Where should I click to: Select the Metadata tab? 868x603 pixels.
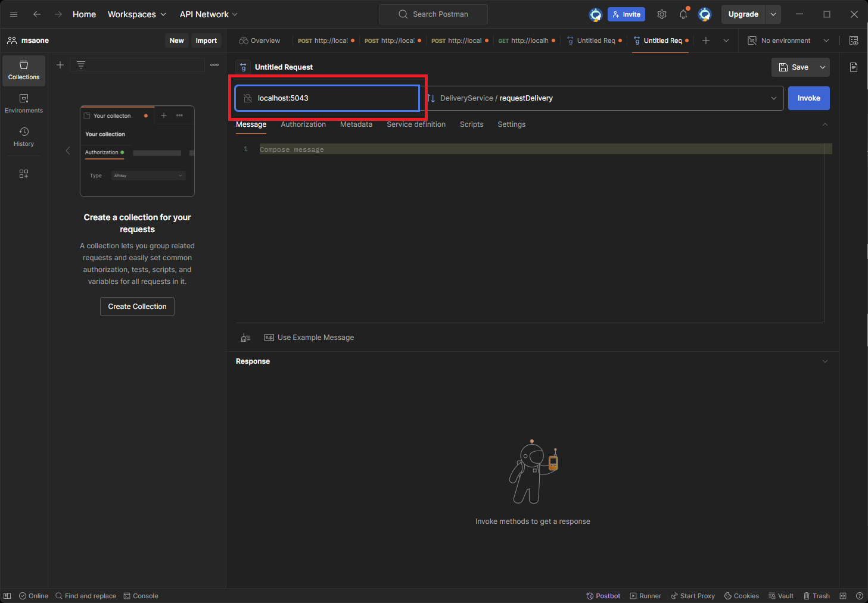(356, 124)
